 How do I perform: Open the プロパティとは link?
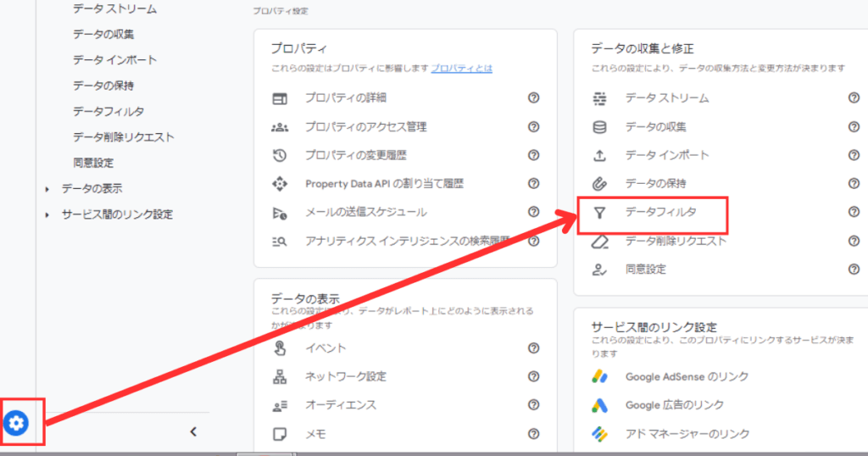pyautogui.click(x=462, y=68)
